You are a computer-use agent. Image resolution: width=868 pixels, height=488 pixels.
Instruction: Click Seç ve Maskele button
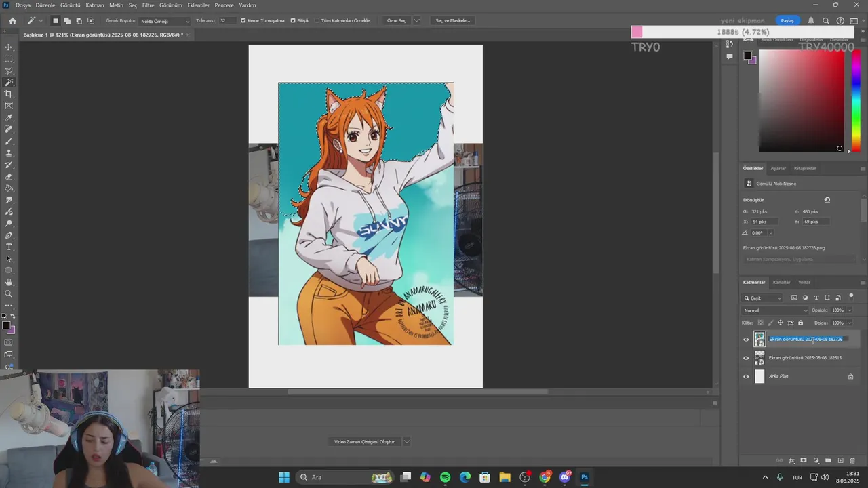point(452,20)
